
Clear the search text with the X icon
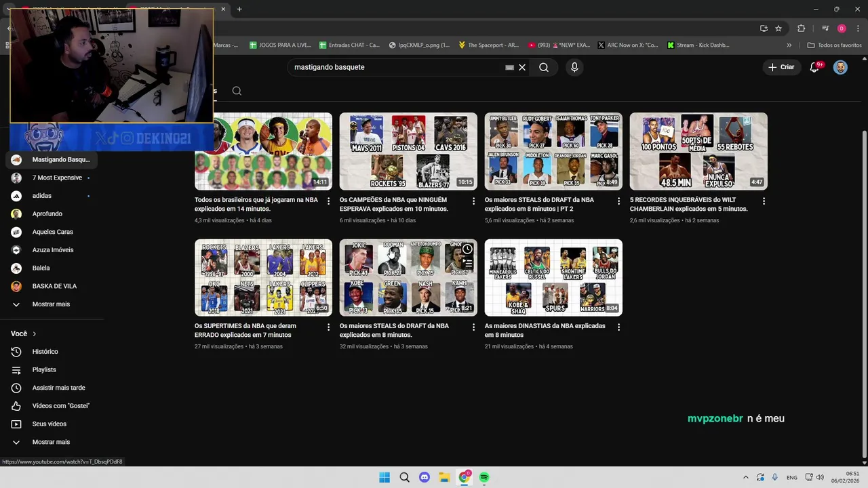coord(522,67)
